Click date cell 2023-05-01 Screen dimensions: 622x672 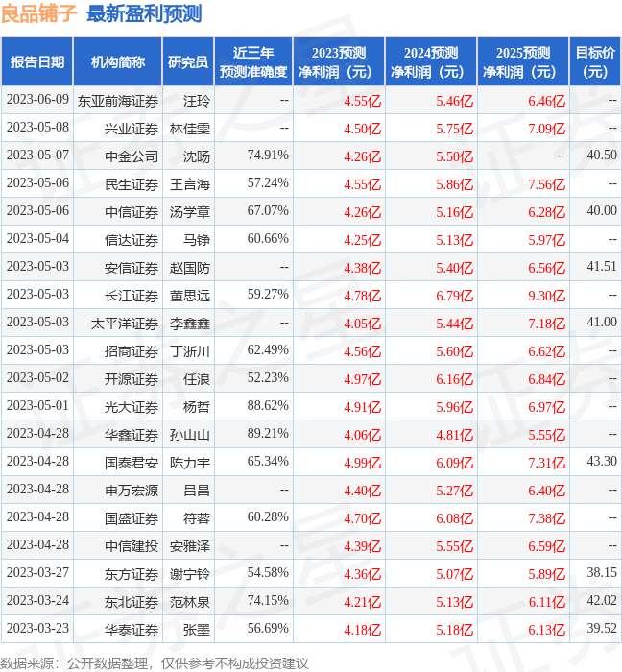pyautogui.click(x=37, y=406)
